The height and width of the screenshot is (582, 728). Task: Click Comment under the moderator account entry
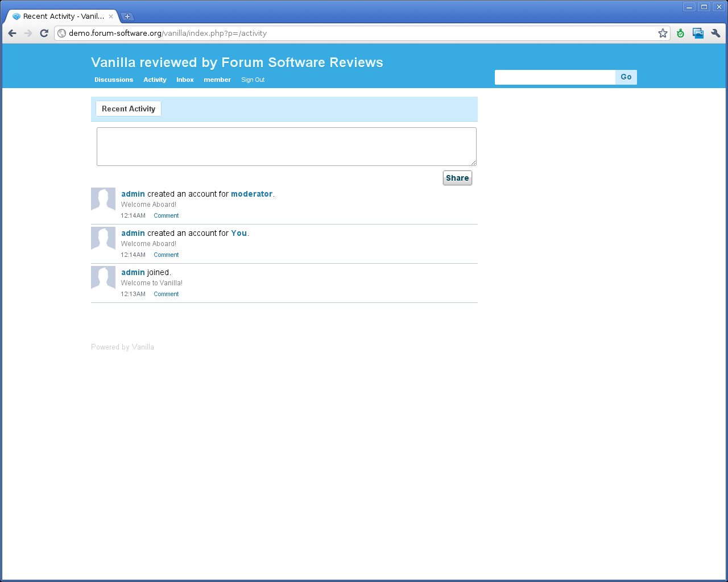click(166, 215)
